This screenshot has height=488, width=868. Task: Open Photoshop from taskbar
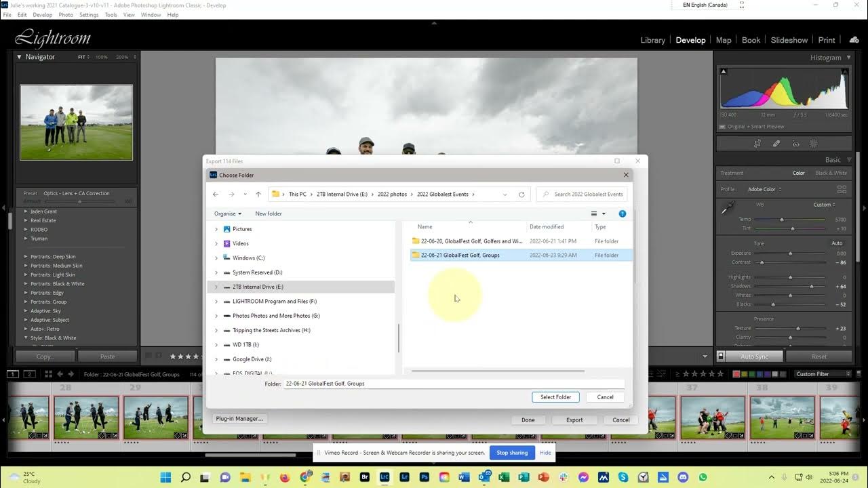[425, 477]
